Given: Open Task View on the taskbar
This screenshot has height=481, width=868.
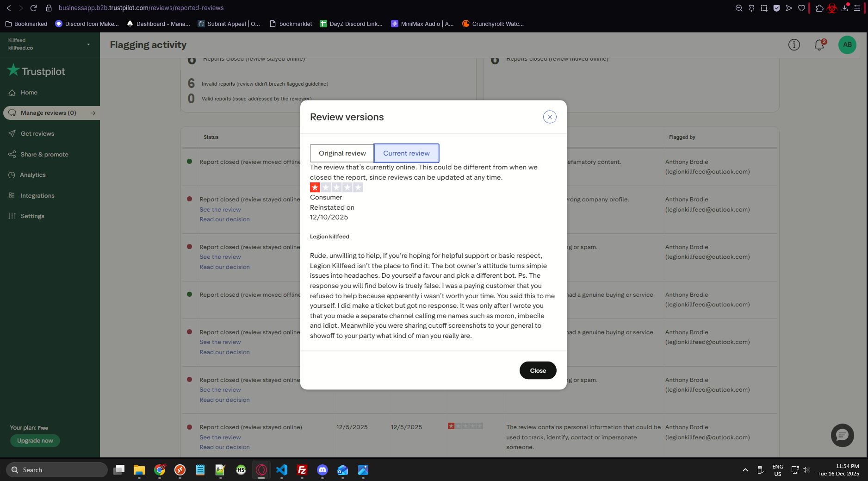Looking at the screenshot, I should coord(119,470).
